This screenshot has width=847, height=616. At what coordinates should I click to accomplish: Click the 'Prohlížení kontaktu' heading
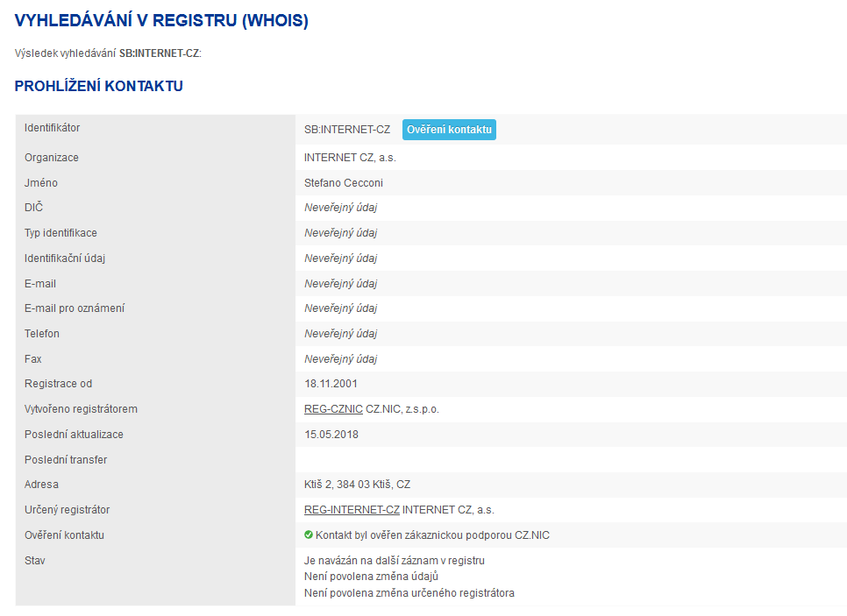99,87
